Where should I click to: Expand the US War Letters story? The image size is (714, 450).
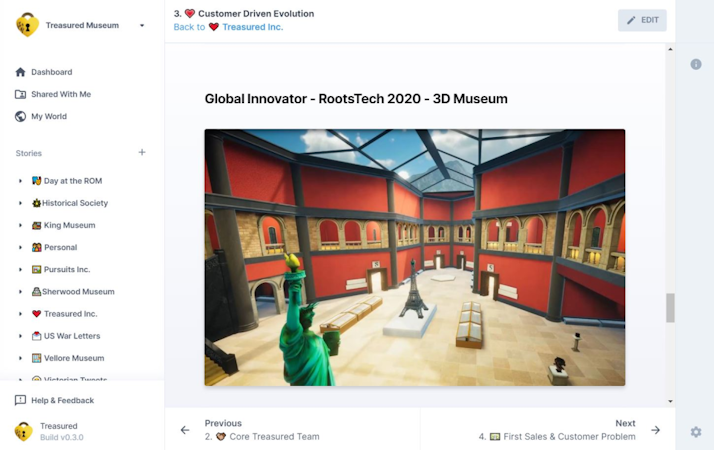tap(20, 336)
